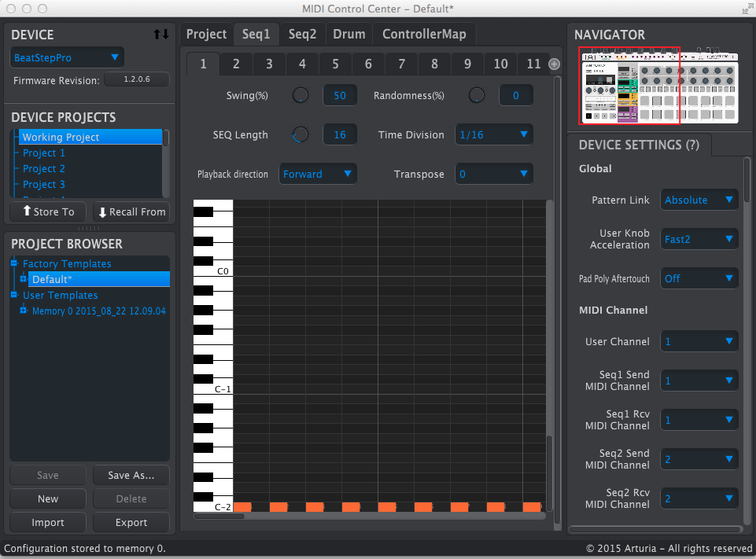
Task: Click the Randomness knob
Action: pyautogui.click(x=477, y=95)
